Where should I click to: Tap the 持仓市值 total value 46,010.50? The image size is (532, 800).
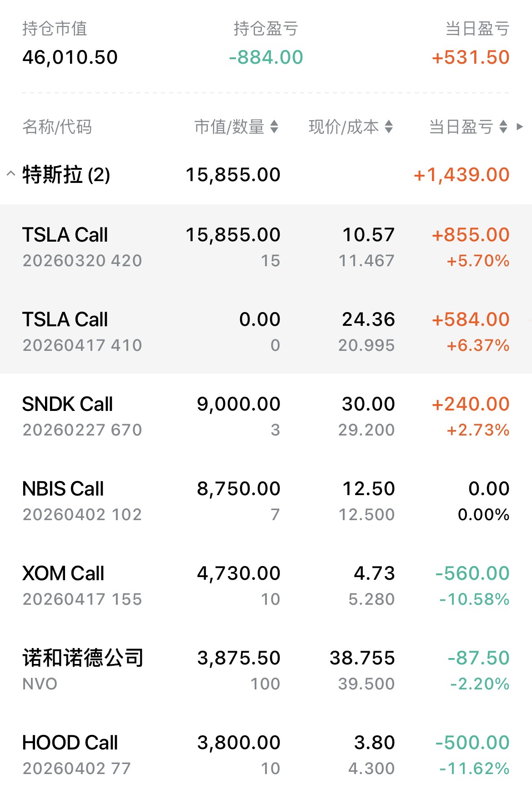point(70,57)
